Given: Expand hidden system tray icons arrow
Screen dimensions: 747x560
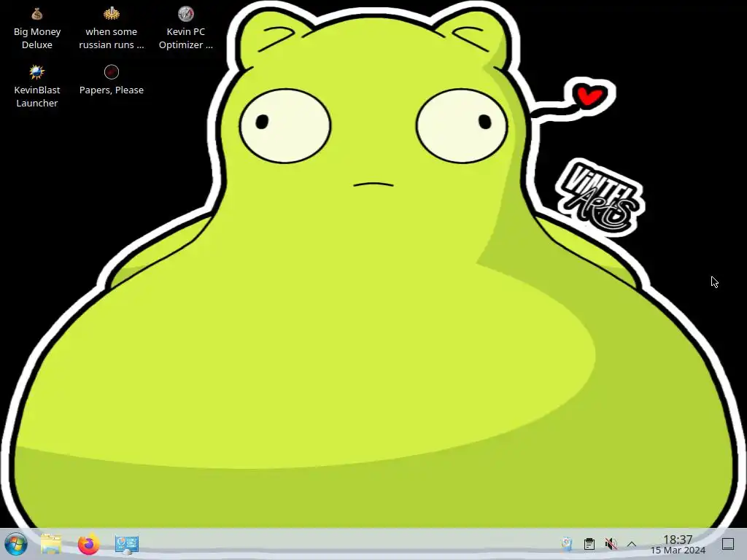Looking at the screenshot, I should tap(632, 544).
